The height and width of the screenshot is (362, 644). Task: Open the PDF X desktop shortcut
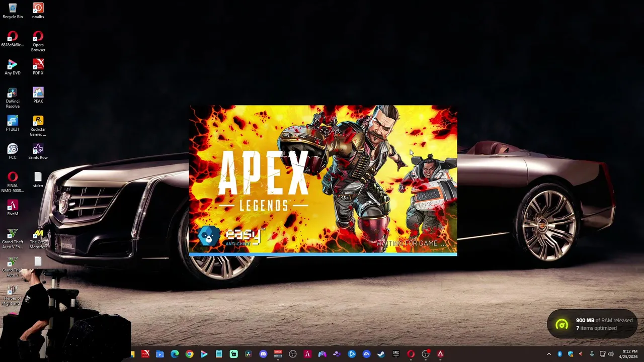(x=38, y=67)
